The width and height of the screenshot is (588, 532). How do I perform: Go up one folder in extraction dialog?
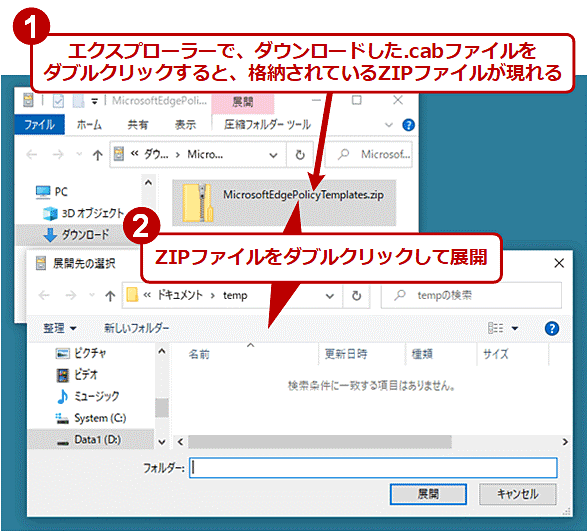pos(110,296)
